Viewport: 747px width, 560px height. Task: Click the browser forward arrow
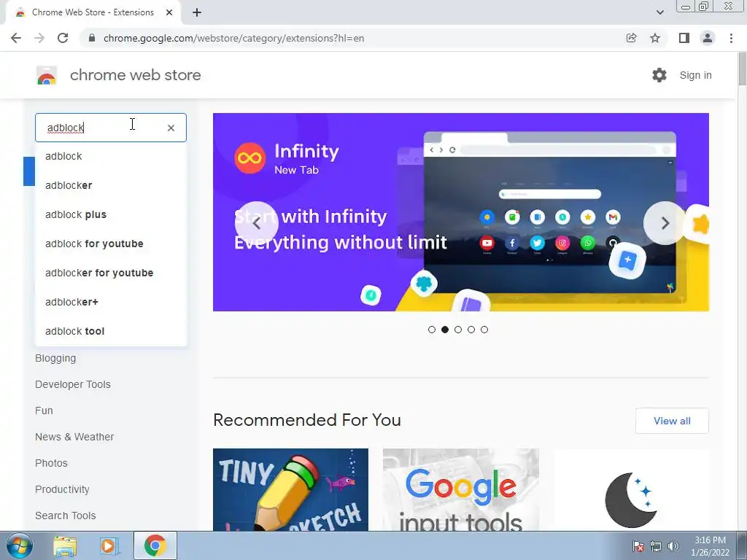pos(39,38)
